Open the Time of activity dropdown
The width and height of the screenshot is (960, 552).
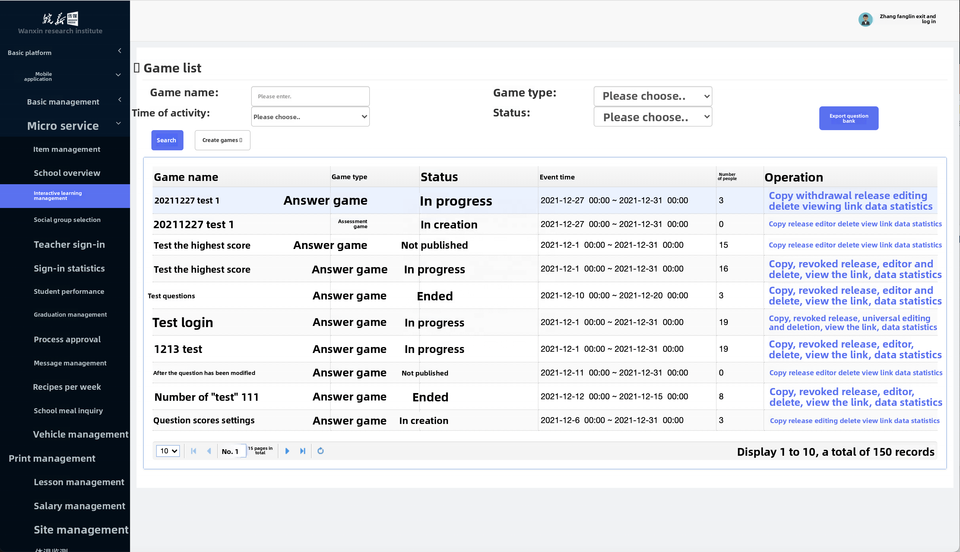pos(310,117)
